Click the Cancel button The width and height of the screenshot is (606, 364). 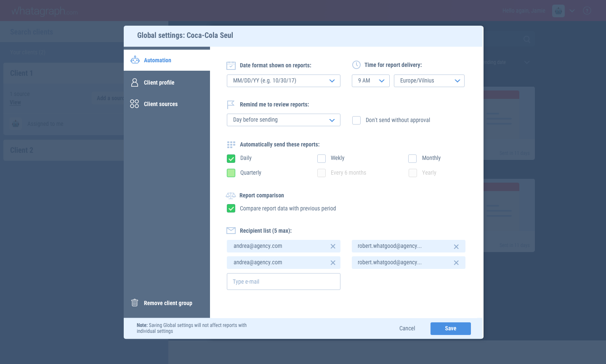(x=407, y=328)
